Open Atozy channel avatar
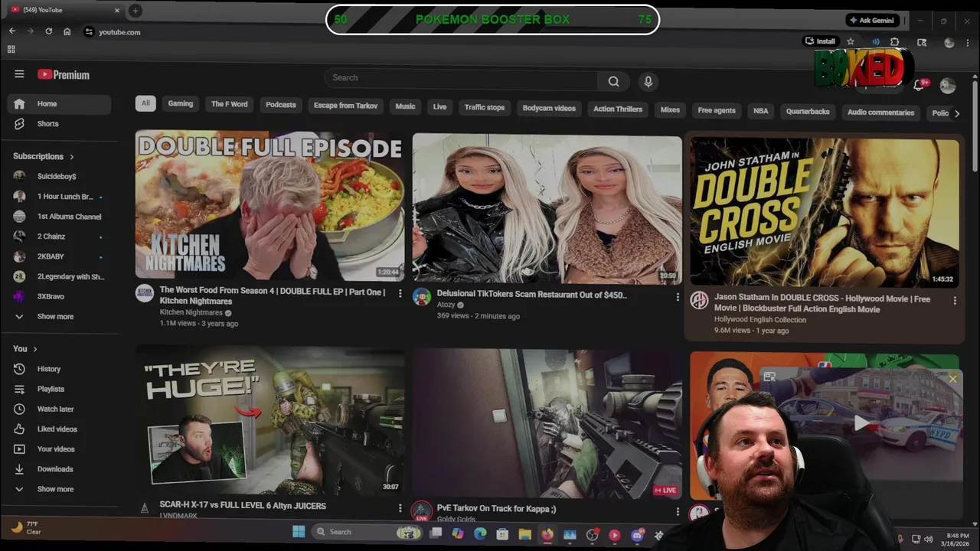 click(x=422, y=297)
